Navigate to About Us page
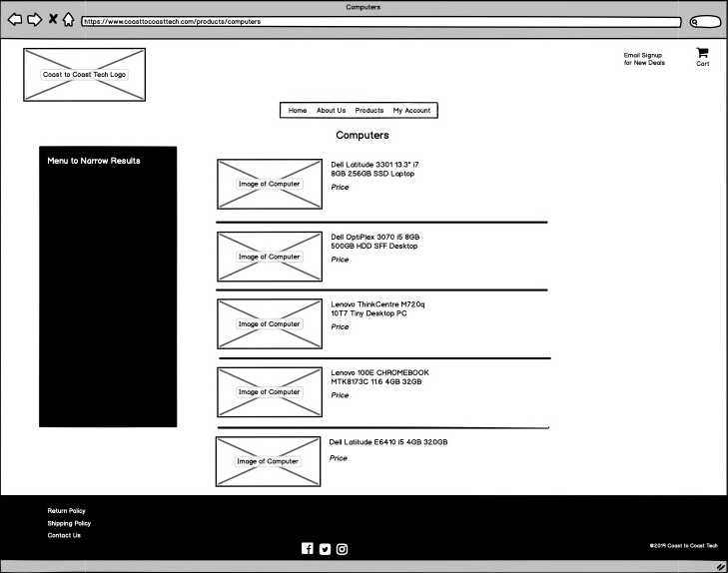Viewport: 728px width, 573px height. (x=331, y=111)
